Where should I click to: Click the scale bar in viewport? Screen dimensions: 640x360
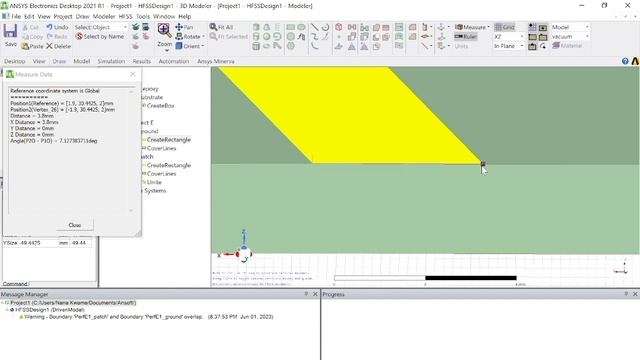click(425, 278)
